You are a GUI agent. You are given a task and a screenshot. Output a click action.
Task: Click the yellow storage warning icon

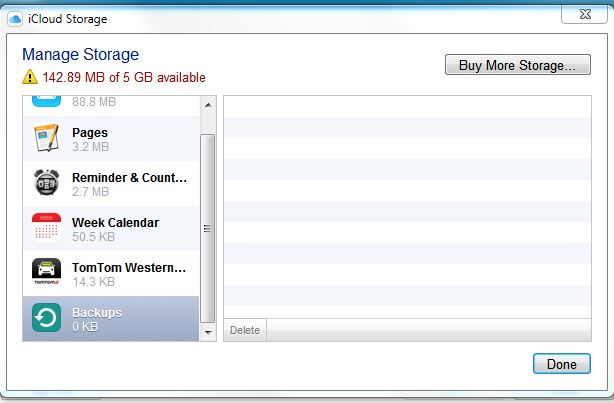pyautogui.click(x=30, y=77)
